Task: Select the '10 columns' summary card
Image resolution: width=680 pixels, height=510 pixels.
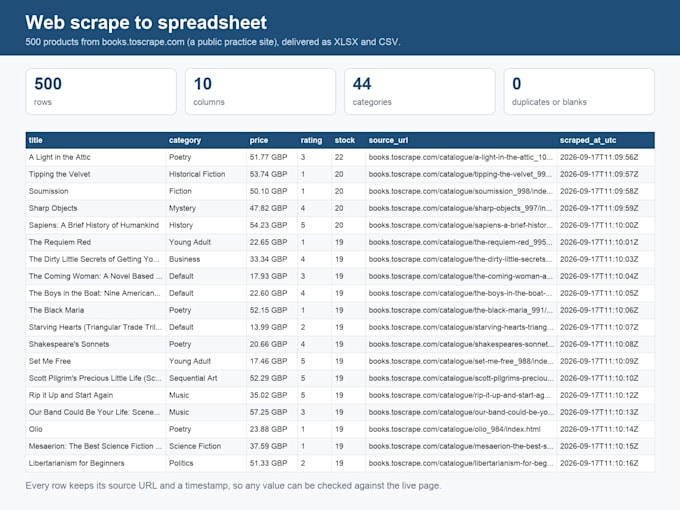Action: pyautogui.click(x=260, y=92)
